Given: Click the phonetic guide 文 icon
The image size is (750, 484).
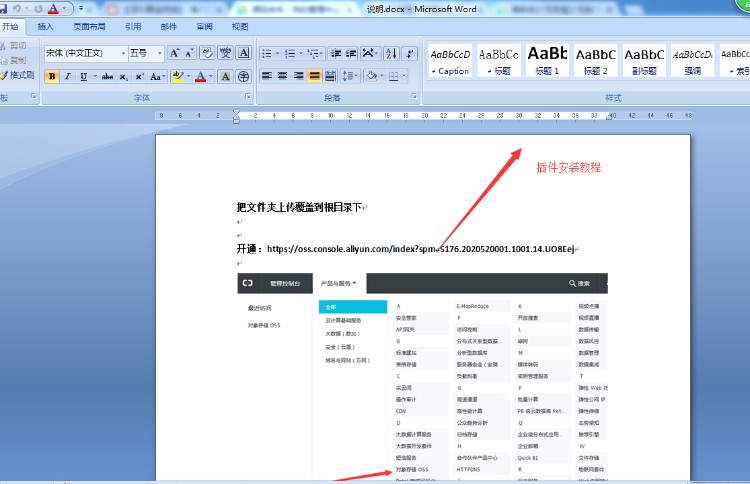Looking at the screenshot, I should pyautogui.click(x=225, y=53).
